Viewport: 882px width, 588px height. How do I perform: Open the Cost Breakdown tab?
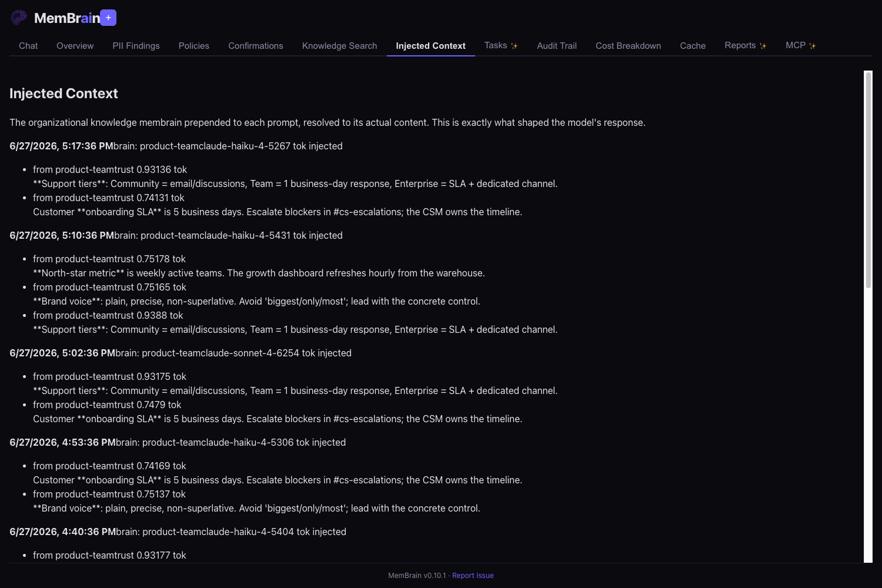[x=628, y=46]
